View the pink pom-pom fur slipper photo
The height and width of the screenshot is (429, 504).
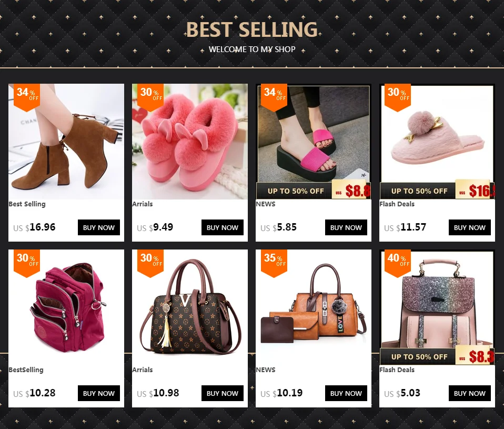coord(437,142)
